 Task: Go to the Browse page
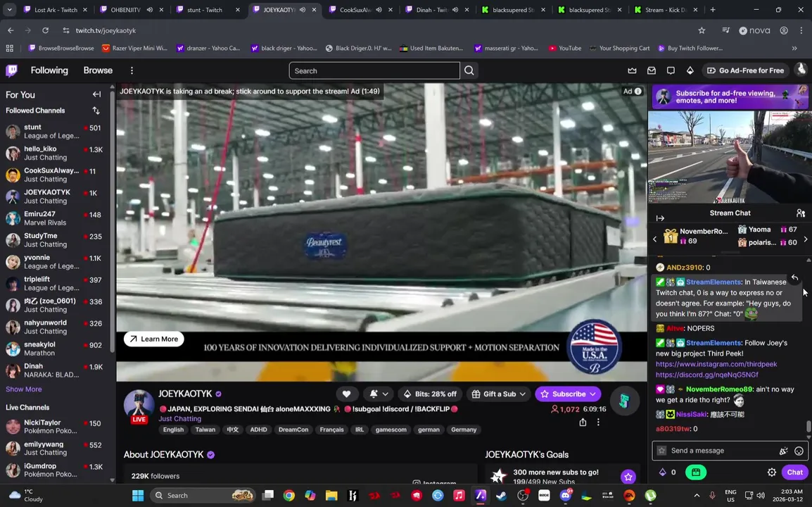tap(98, 70)
